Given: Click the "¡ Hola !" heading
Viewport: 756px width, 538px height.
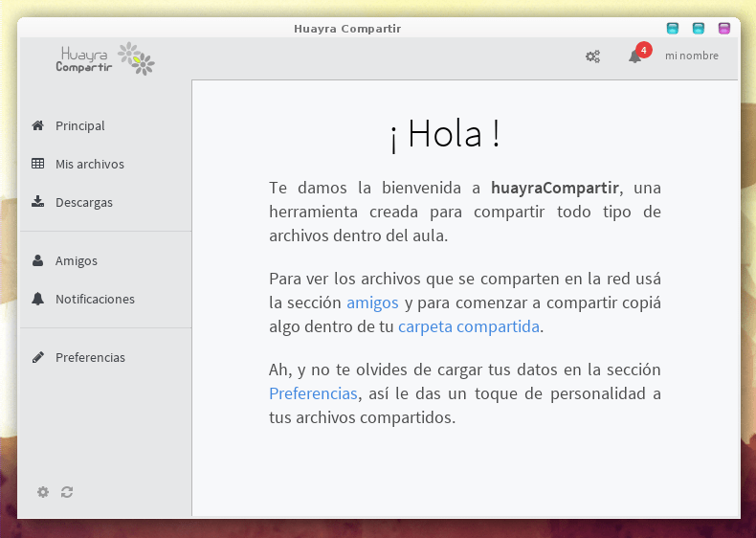Looking at the screenshot, I should (x=445, y=134).
